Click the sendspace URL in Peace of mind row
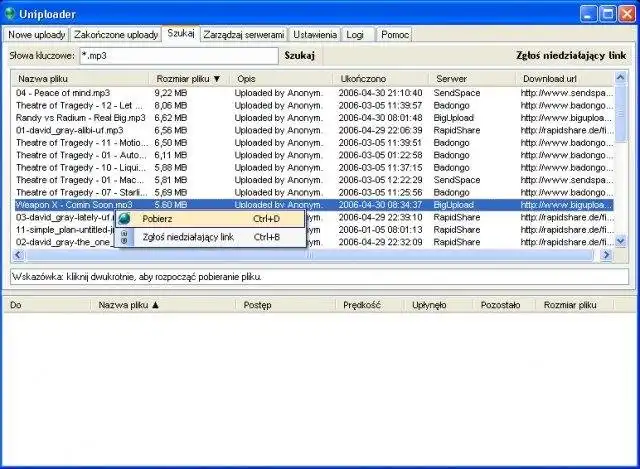This screenshot has height=469, width=640. pos(567,93)
